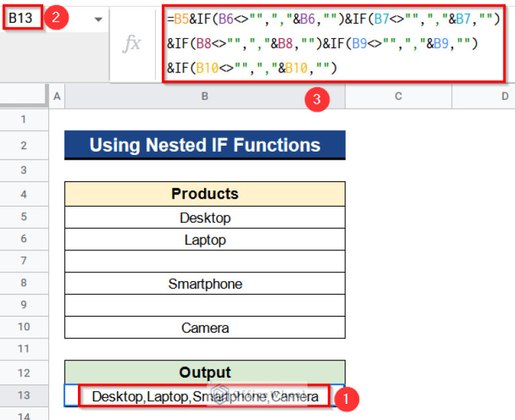Select the Laptop cell
This screenshot has width=515, height=420.
tap(205, 240)
